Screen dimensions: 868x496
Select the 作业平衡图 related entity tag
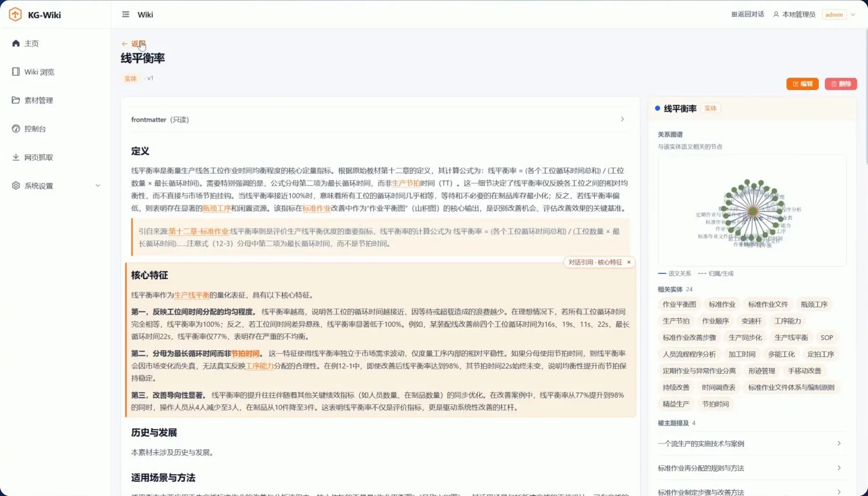pyautogui.click(x=679, y=304)
